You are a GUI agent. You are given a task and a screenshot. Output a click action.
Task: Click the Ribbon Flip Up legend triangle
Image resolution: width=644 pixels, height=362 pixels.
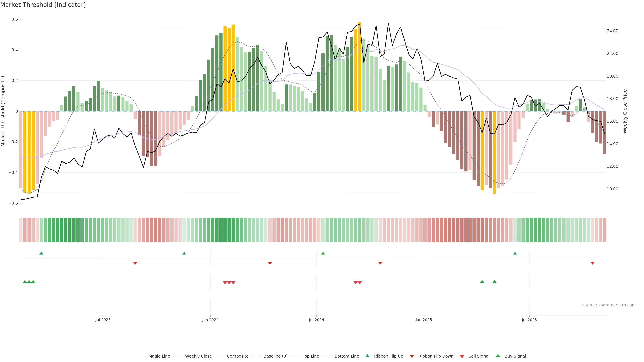pos(367,356)
